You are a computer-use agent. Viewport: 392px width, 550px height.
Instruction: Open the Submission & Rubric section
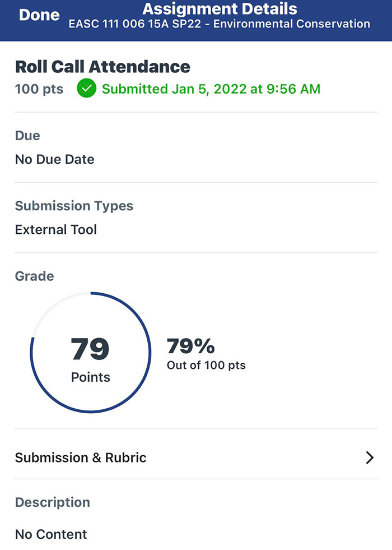pyautogui.click(x=81, y=457)
